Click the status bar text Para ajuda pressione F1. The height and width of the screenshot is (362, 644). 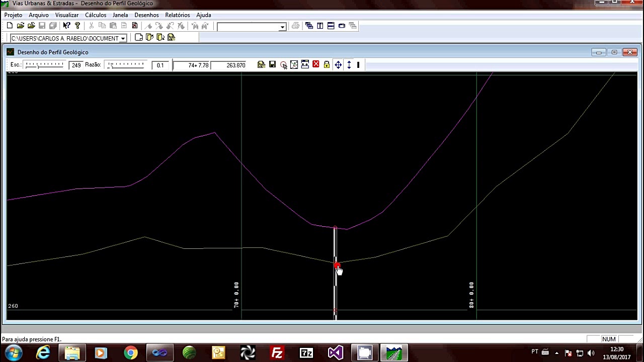point(32,339)
